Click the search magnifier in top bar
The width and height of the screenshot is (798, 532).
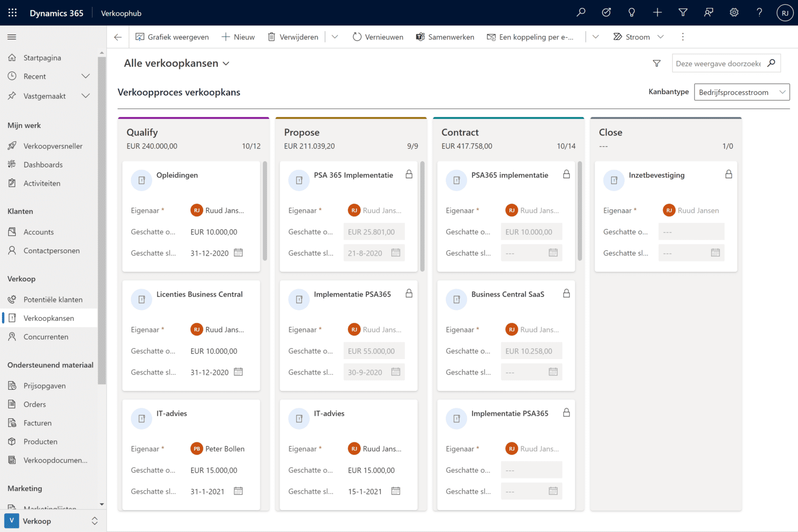(581, 13)
